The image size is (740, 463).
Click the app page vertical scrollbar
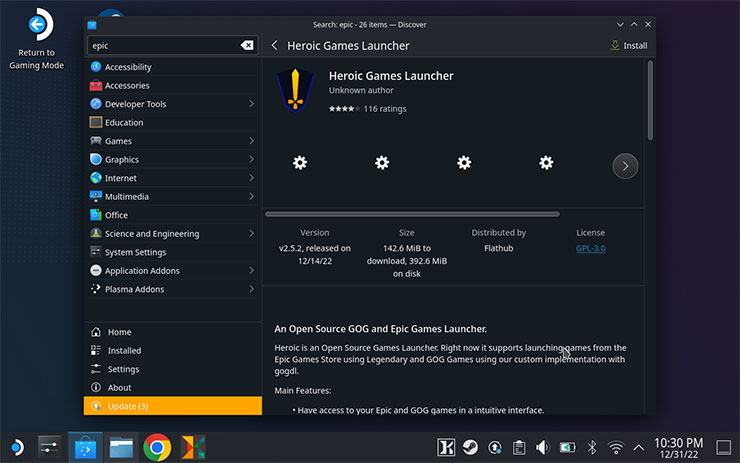650,100
